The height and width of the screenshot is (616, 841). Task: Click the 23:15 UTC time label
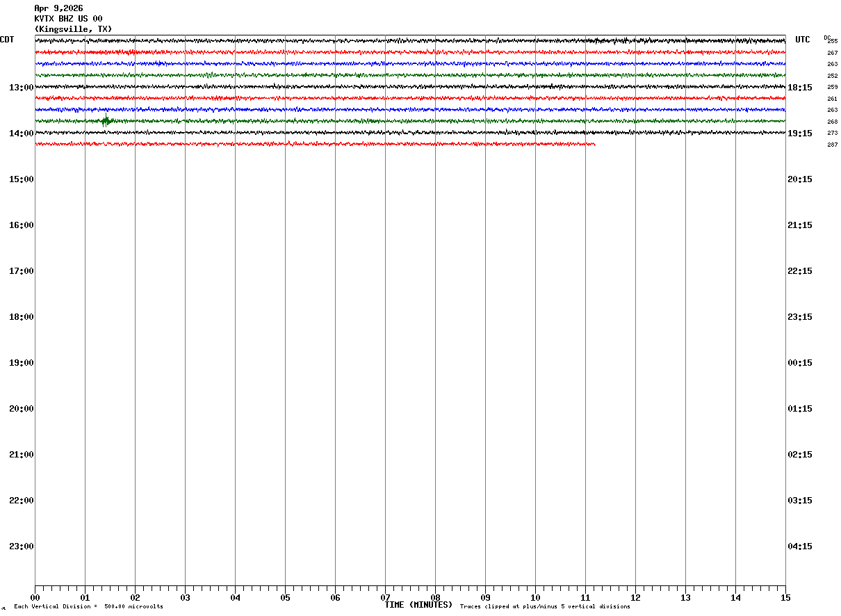click(800, 316)
